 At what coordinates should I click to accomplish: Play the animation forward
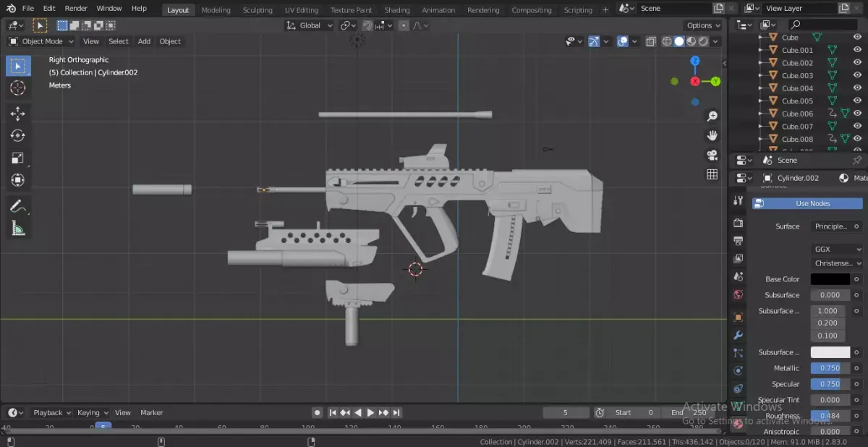click(370, 412)
